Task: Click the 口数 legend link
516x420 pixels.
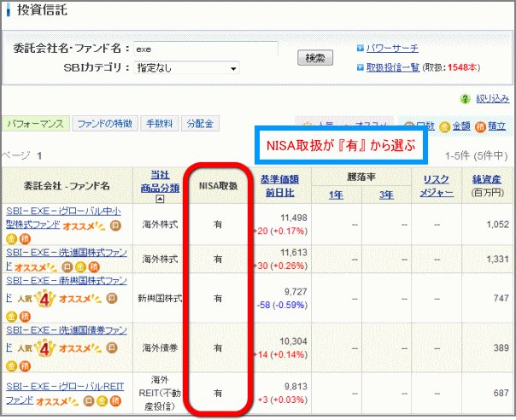Action: (x=425, y=126)
